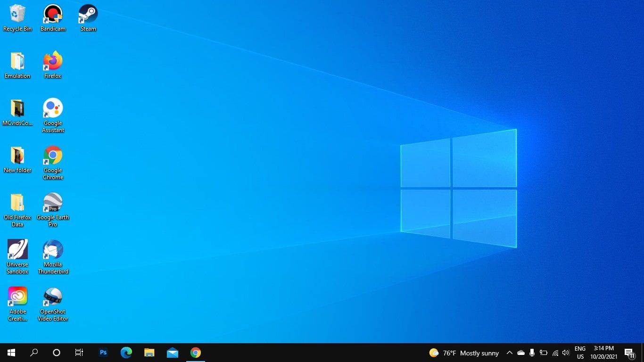Open the volume speaker control

[x=566, y=353]
